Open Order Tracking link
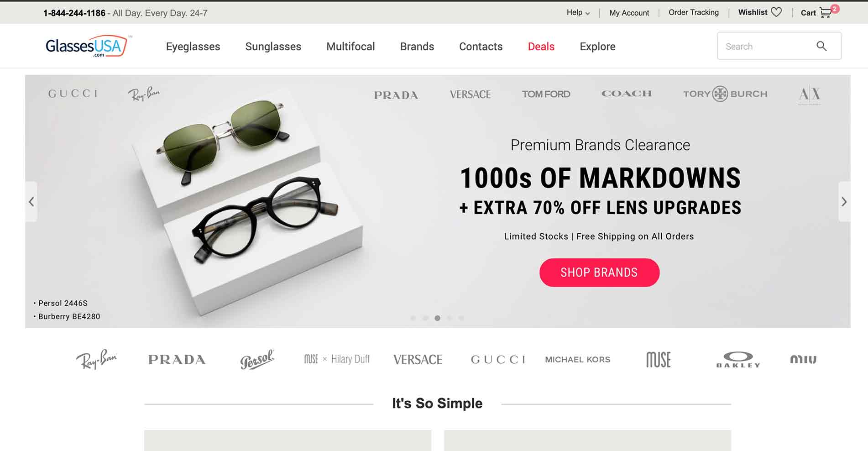 pyautogui.click(x=693, y=12)
